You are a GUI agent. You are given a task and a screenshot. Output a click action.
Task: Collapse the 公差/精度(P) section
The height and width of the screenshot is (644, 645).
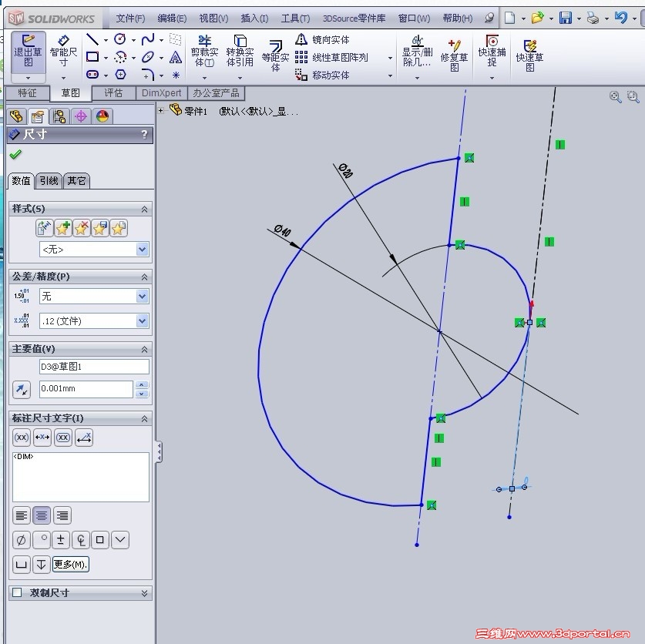[x=144, y=277]
